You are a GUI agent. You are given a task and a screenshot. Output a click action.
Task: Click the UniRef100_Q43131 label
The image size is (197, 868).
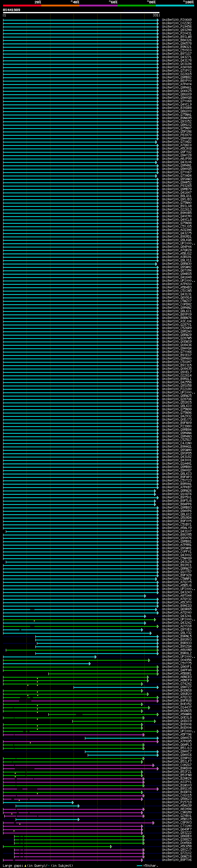177,294
